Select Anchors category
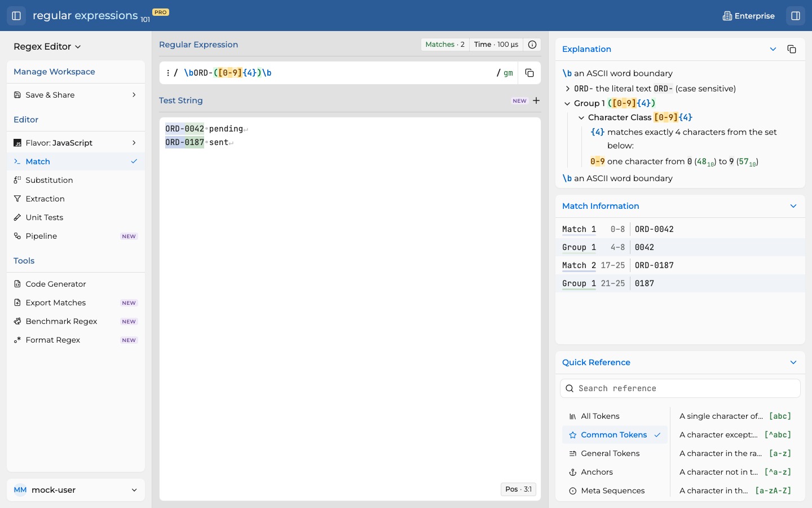 click(615, 472)
